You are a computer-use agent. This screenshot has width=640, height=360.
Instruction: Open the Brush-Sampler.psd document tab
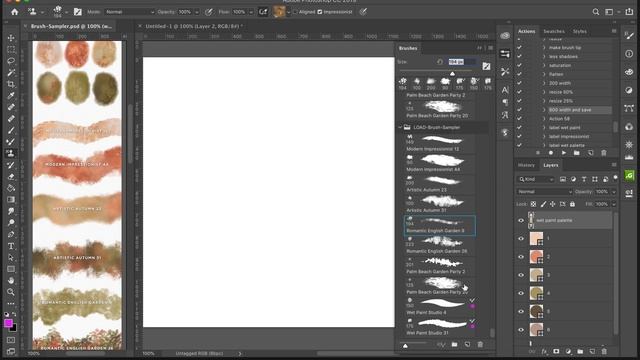pyautogui.click(x=71, y=26)
